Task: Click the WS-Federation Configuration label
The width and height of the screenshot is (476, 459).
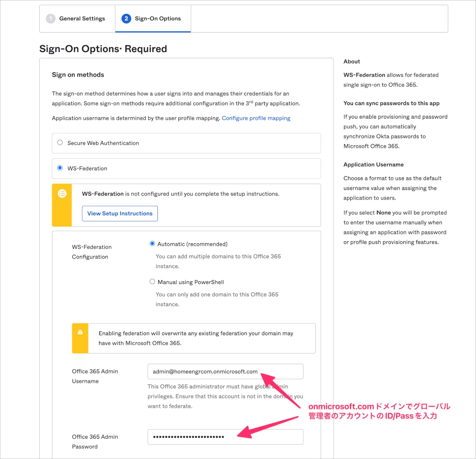Action: tap(92, 252)
